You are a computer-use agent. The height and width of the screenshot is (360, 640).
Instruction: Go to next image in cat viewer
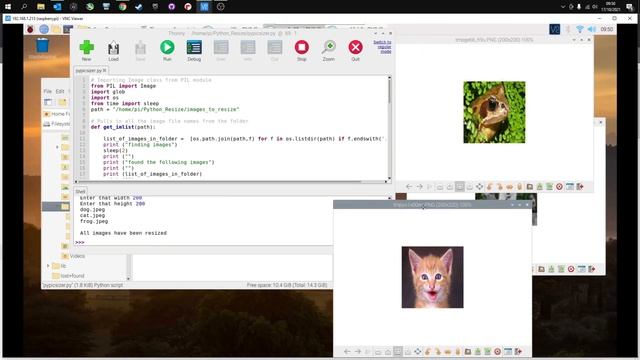(x=358, y=351)
